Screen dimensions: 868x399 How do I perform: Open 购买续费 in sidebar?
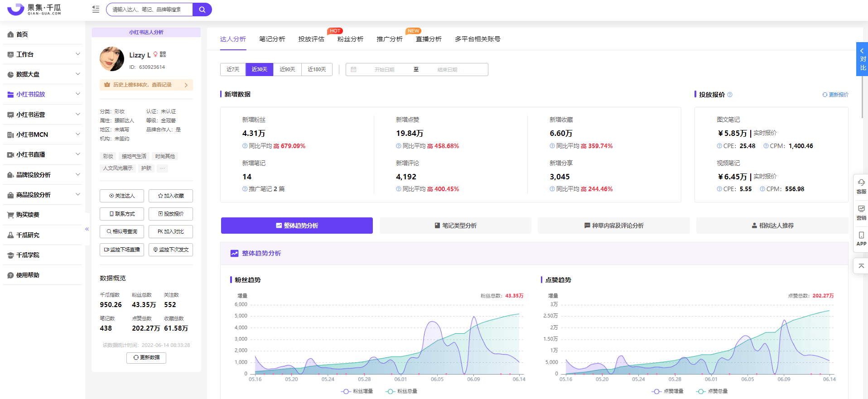[43, 215]
